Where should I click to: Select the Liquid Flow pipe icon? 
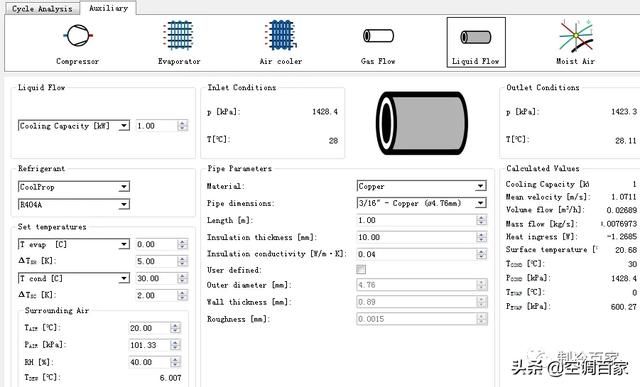(476, 37)
